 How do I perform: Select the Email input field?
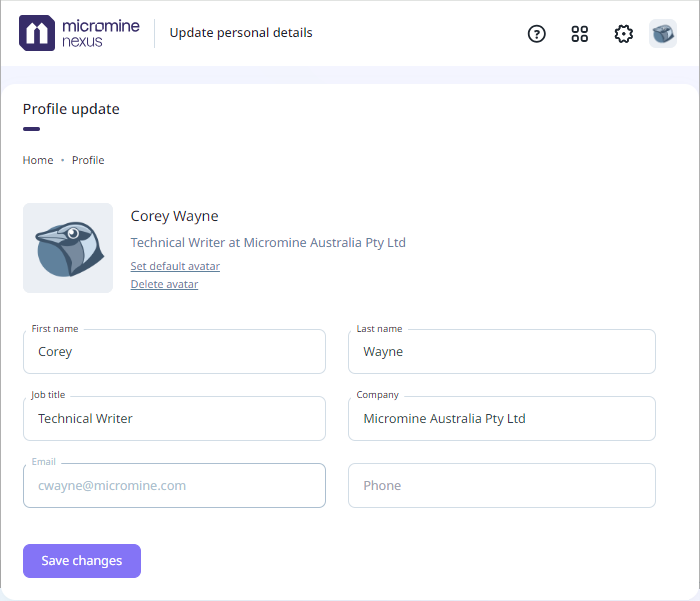174,486
